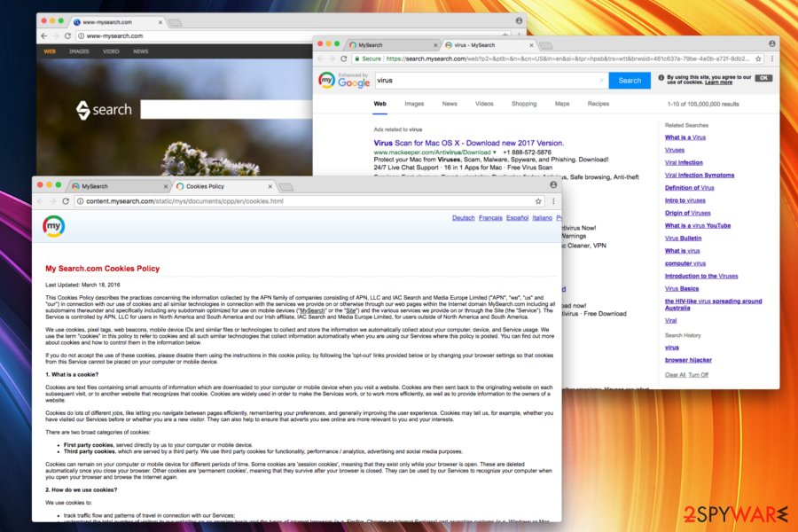Click the 'Virus Bulletin' related search

tap(683, 239)
